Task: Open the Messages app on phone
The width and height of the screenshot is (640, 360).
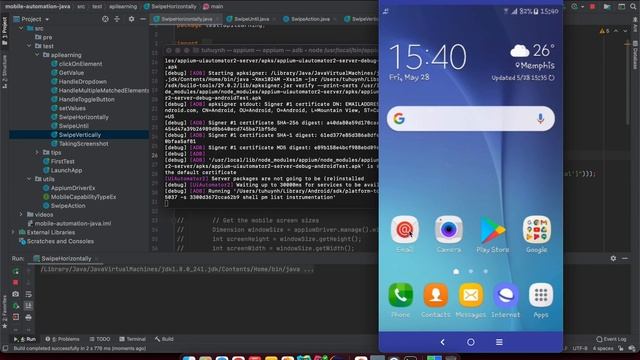Action: [471, 295]
